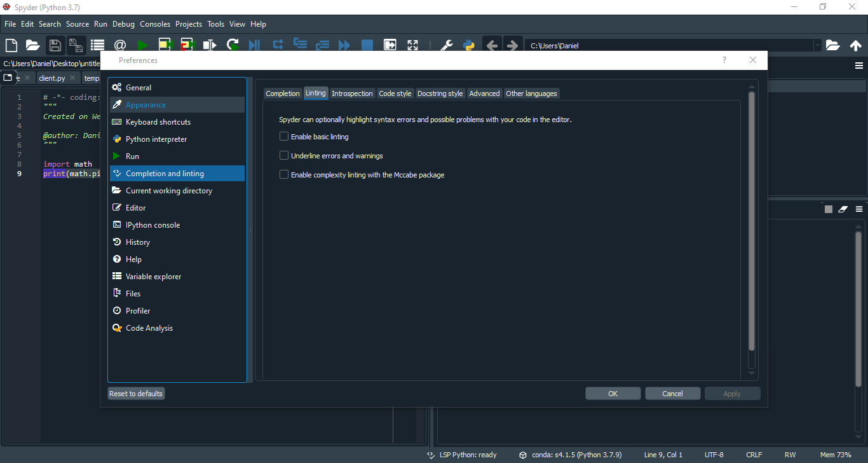The width and height of the screenshot is (868, 463).
Task: Select the Debug file toolbar icon
Action: click(255, 45)
